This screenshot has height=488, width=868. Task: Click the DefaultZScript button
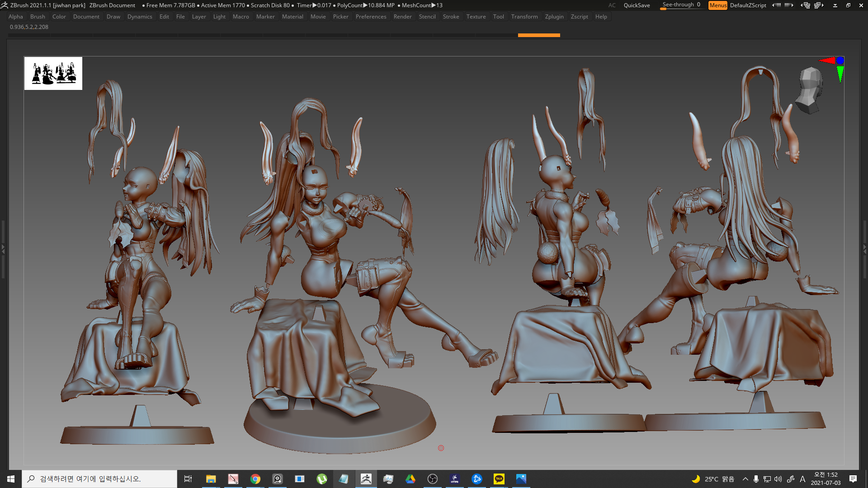click(x=748, y=5)
